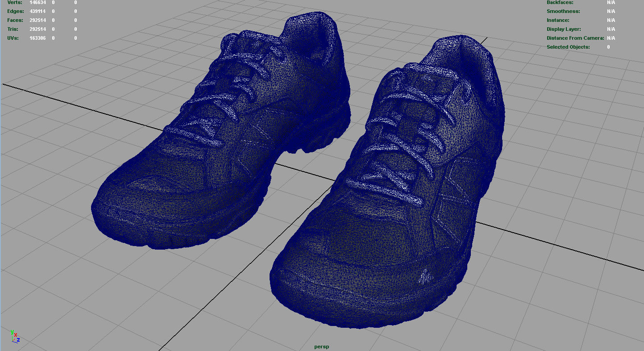This screenshot has height=351, width=644.
Task: Click the Selected Objects: HUD label
Action: [568, 47]
